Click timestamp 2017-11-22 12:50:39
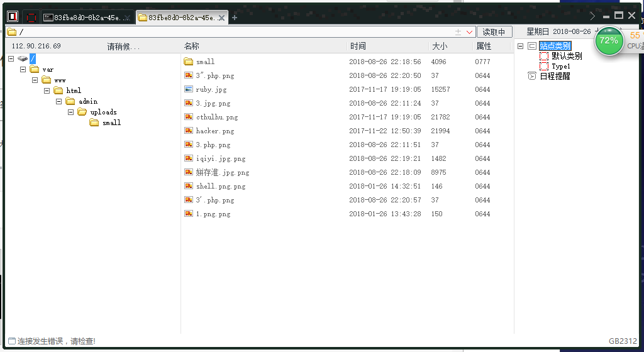This screenshot has height=352, width=644. [x=386, y=131]
